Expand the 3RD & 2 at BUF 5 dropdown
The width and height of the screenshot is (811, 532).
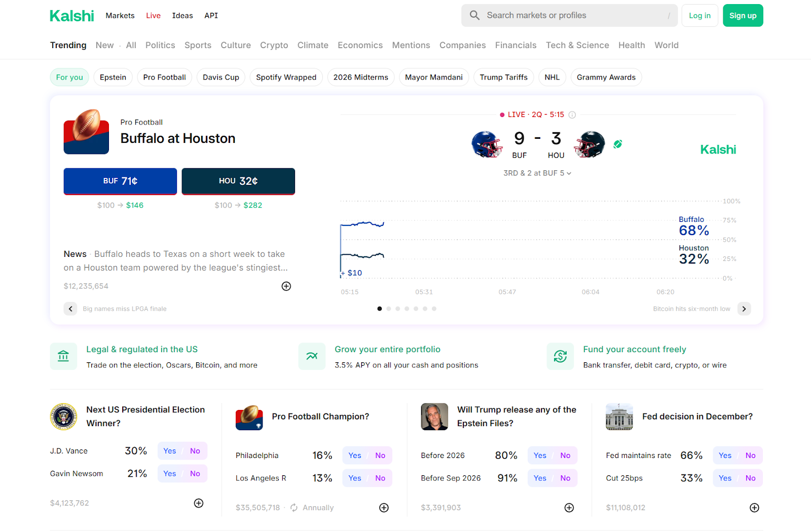click(x=537, y=173)
